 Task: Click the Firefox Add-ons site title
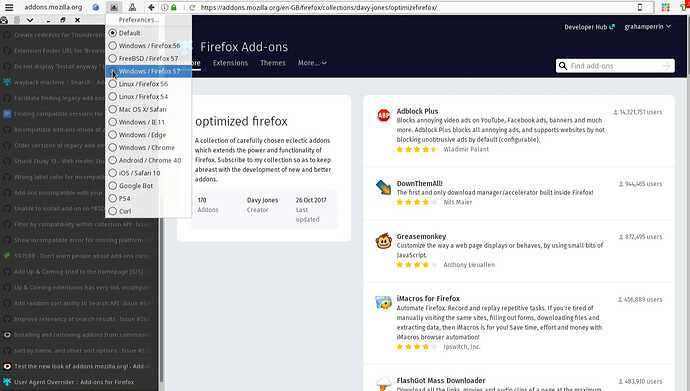tap(244, 47)
